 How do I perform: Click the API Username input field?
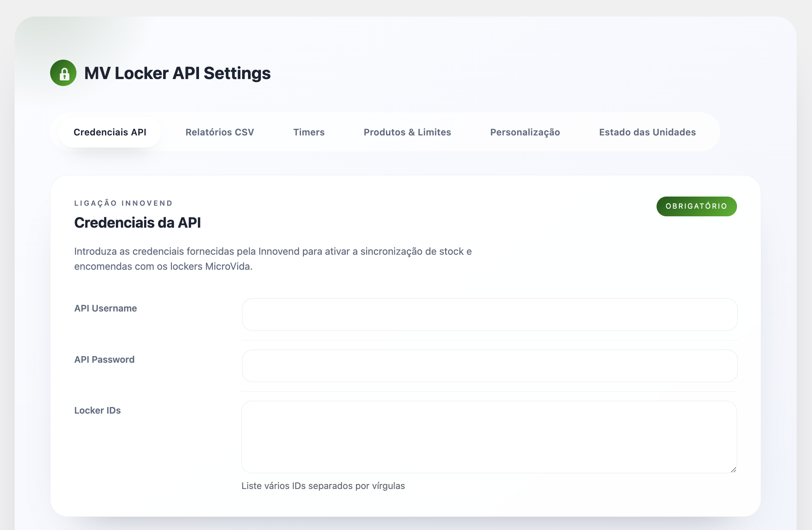[489, 314]
